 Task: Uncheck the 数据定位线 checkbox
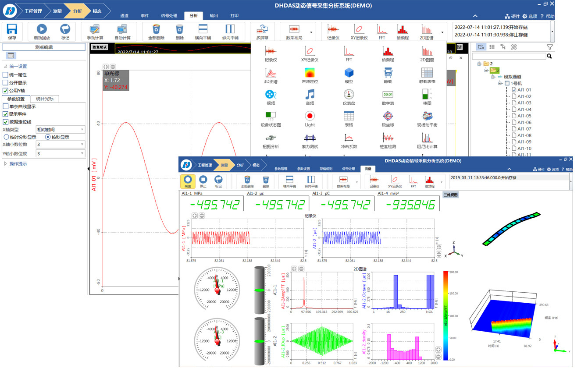(x=6, y=122)
